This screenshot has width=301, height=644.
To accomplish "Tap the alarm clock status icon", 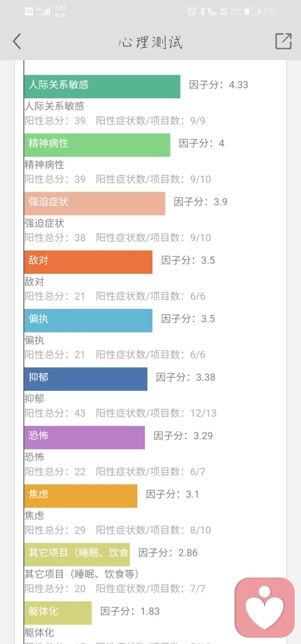I will 192,11.
